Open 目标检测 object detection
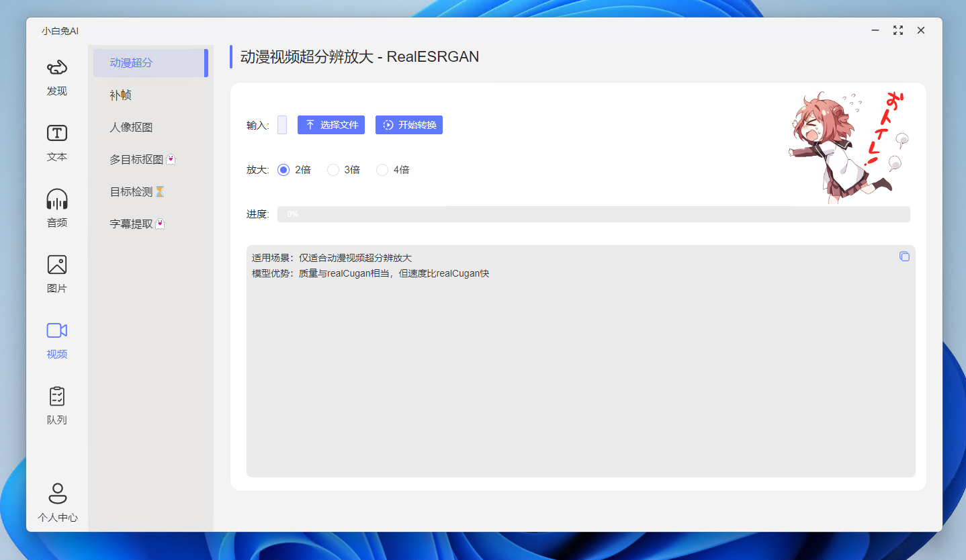This screenshot has height=560, width=966. 131,191
